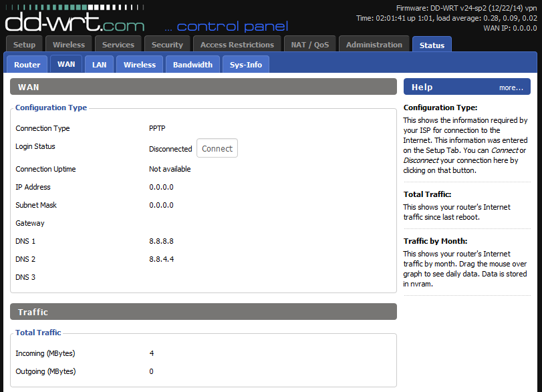Select the NAT / QoS tab
Viewport: 542px width, 392px height.
pyautogui.click(x=310, y=45)
